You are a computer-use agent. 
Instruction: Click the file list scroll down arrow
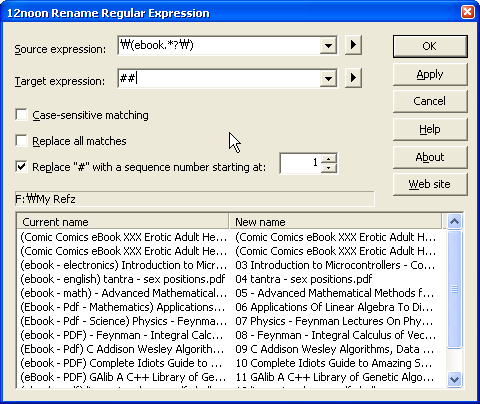click(455, 379)
